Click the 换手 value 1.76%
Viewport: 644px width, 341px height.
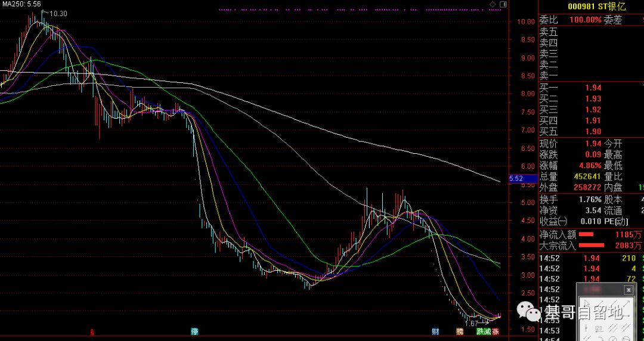pyautogui.click(x=590, y=200)
